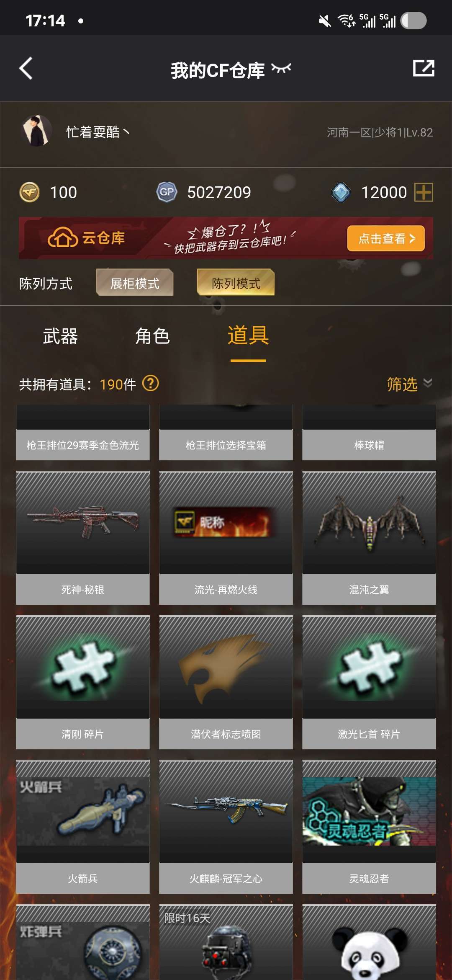Open the share icon in header
452x980 pixels.
coord(424,68)
